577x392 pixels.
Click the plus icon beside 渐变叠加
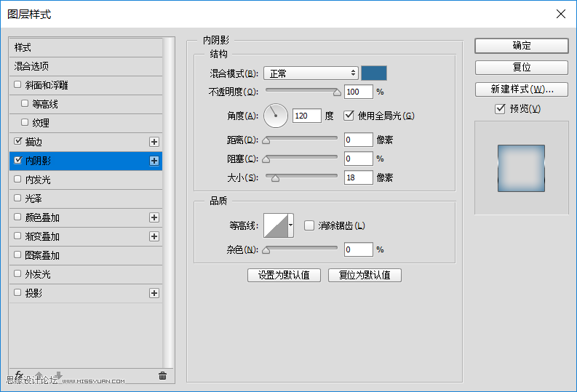click(x=154, y=236)
